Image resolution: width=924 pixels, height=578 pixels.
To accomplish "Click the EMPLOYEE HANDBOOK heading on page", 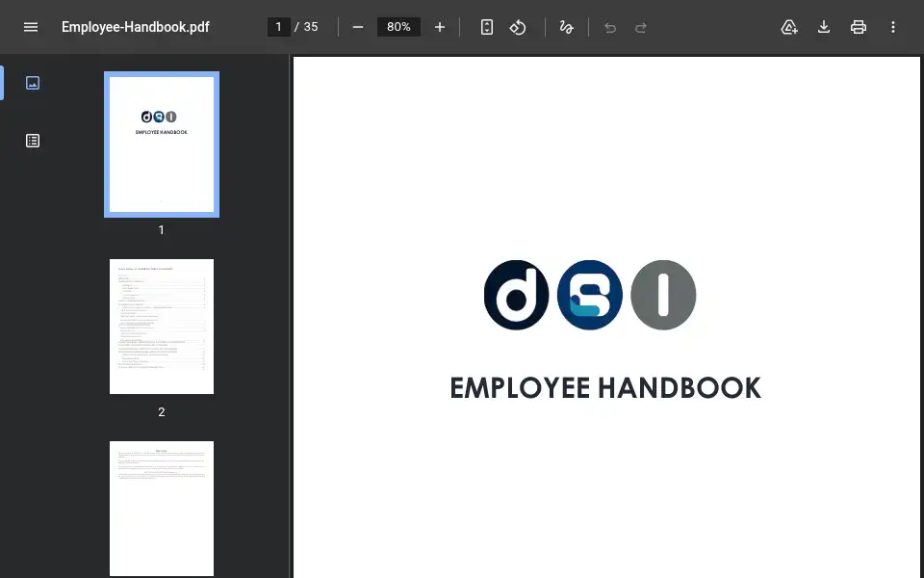I will [x=605, y=388].
